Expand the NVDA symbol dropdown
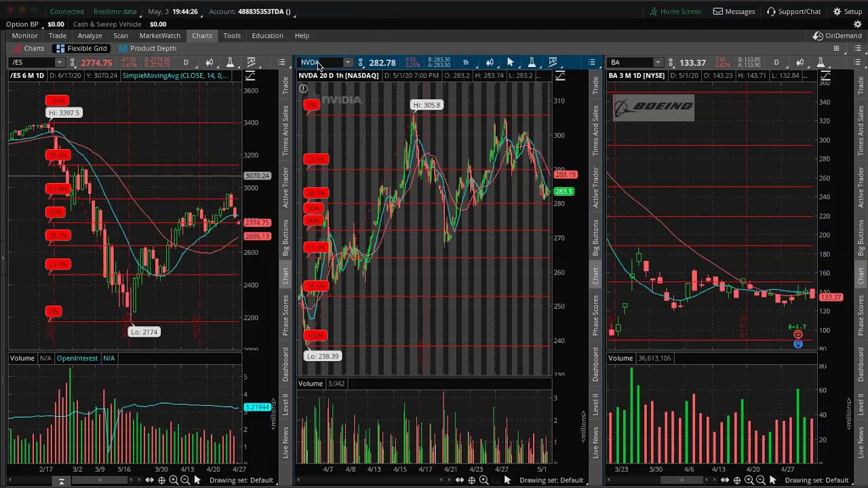 coord(347,62)
